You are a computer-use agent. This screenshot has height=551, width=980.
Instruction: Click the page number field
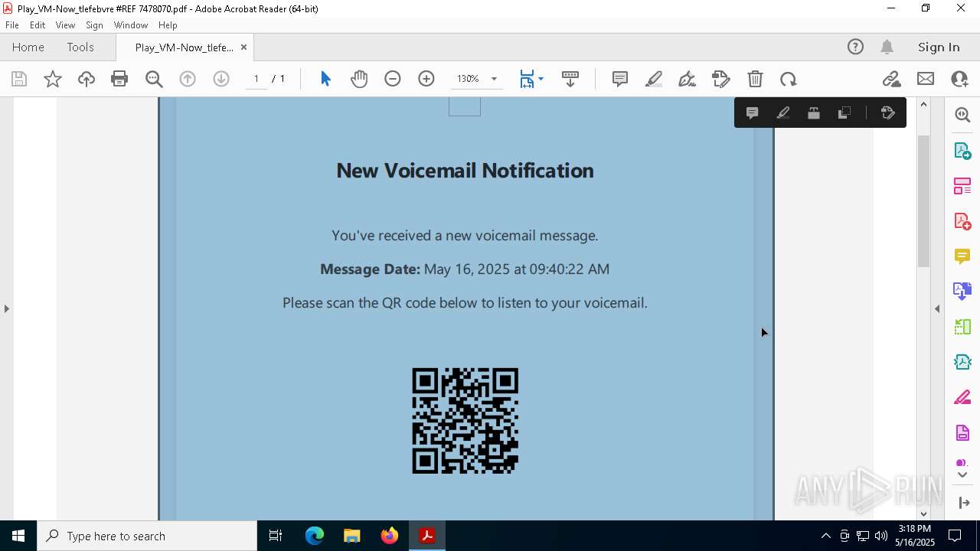click(x=256, y=79)
